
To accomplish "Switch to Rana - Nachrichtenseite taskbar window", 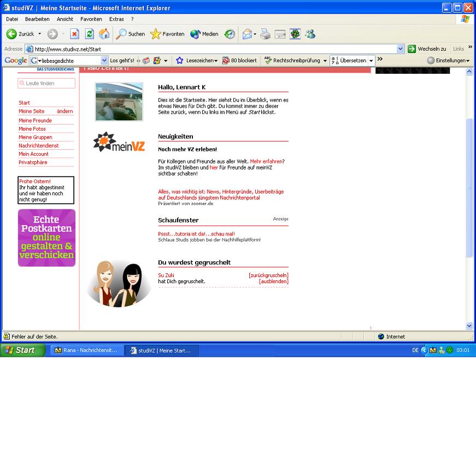I will 87,350.
